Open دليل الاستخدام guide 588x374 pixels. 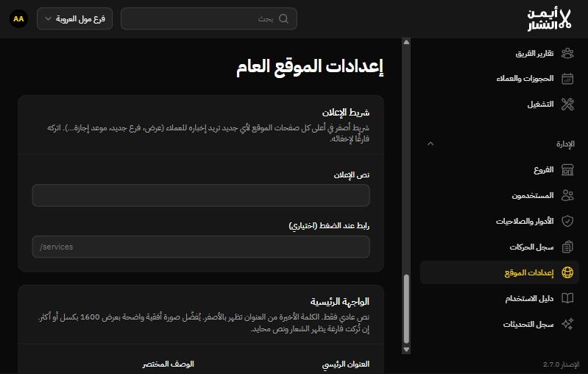(x=500, y=299)
